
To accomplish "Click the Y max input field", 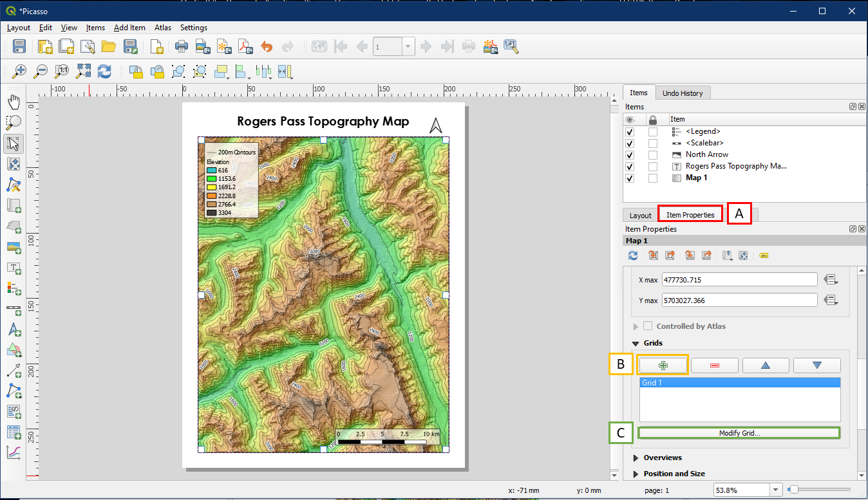I will pyautogui.click(x=739, y=300).
